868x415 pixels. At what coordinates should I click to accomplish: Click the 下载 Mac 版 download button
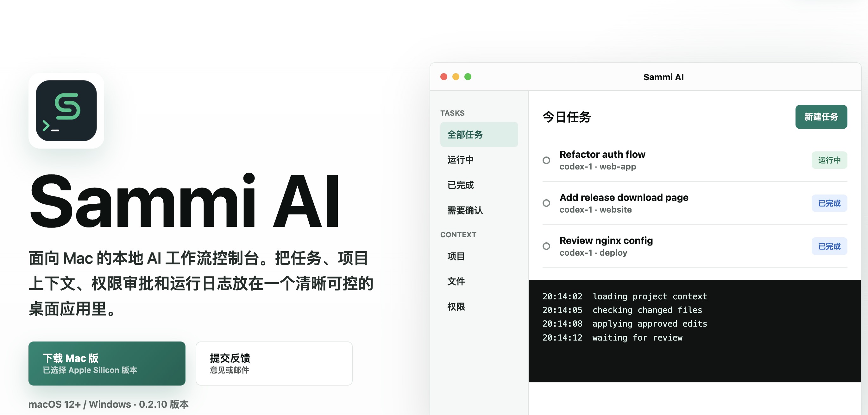click(107, 363)
